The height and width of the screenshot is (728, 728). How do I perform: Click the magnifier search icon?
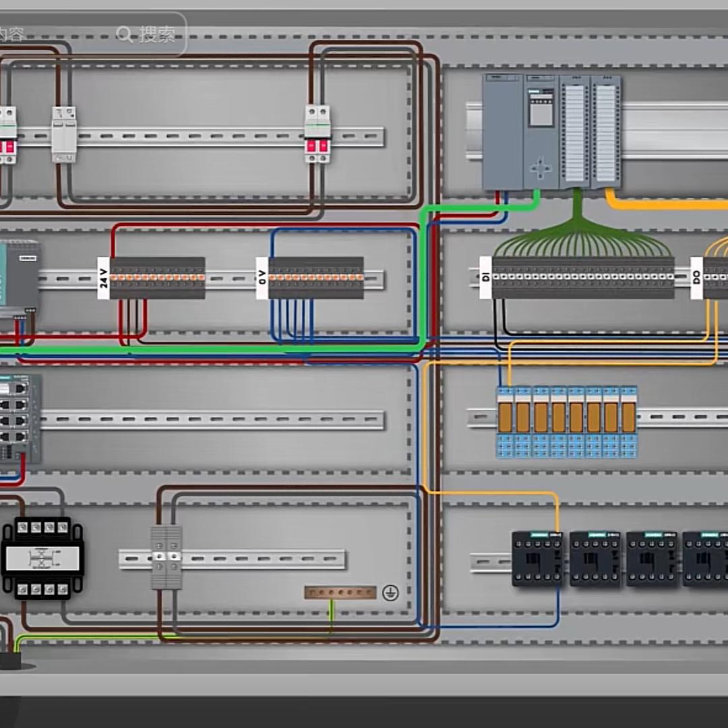(x=125, y=34)
